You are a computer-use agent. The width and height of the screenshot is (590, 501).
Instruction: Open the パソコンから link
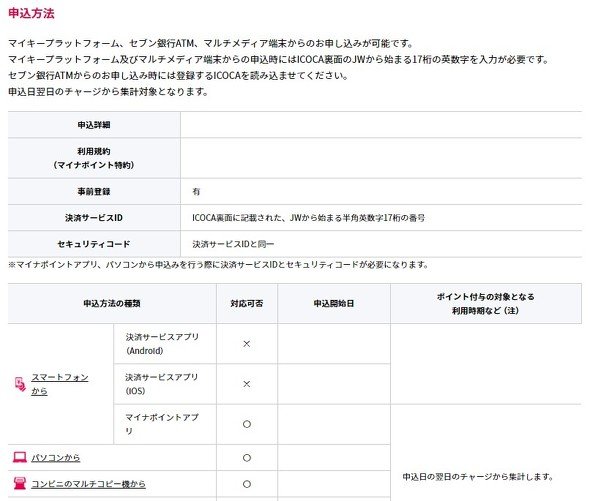[55, 458]
